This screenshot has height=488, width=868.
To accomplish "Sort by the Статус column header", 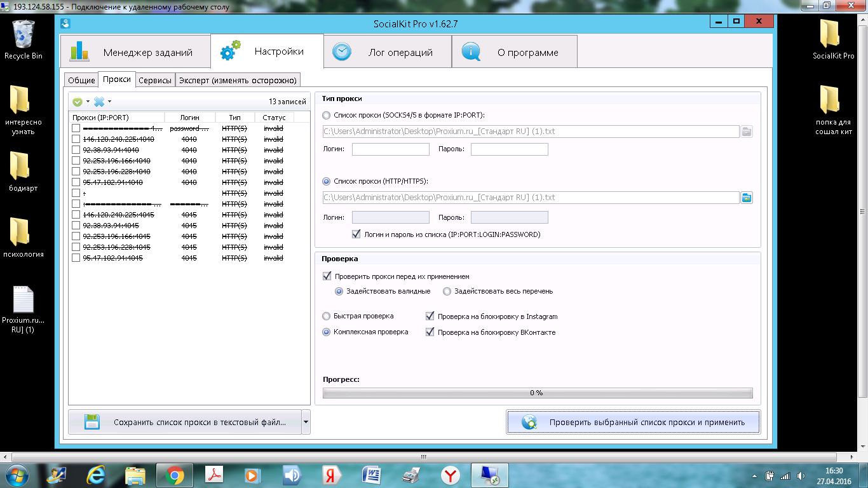I will [274, 118].
